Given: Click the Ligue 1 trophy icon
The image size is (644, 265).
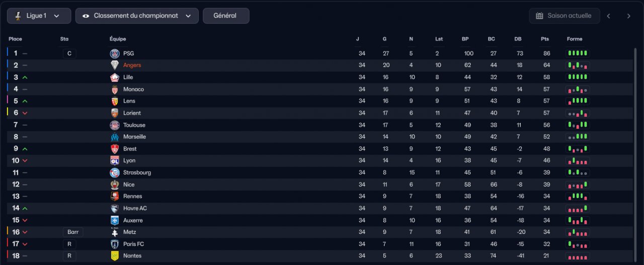Looking at the screenshot, I should 18,16.
